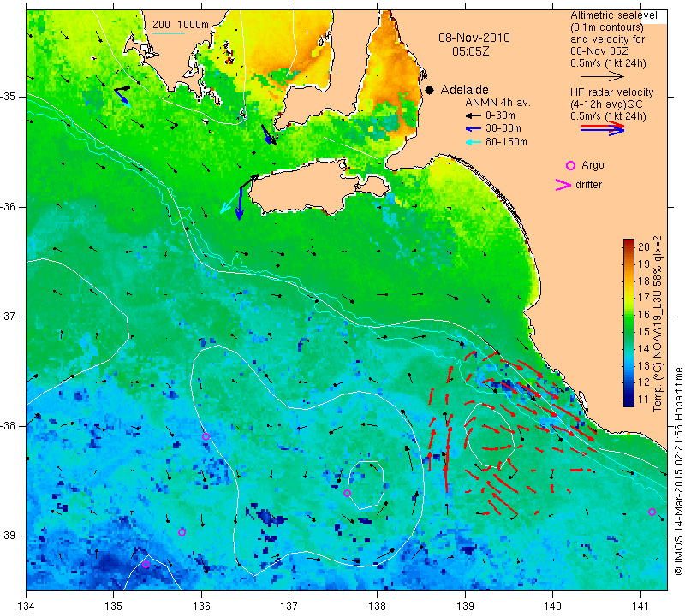Click the '20' value on color bar
Image resolution: width=685 pixels, height=616 pixels.
[x=644, y=247]
